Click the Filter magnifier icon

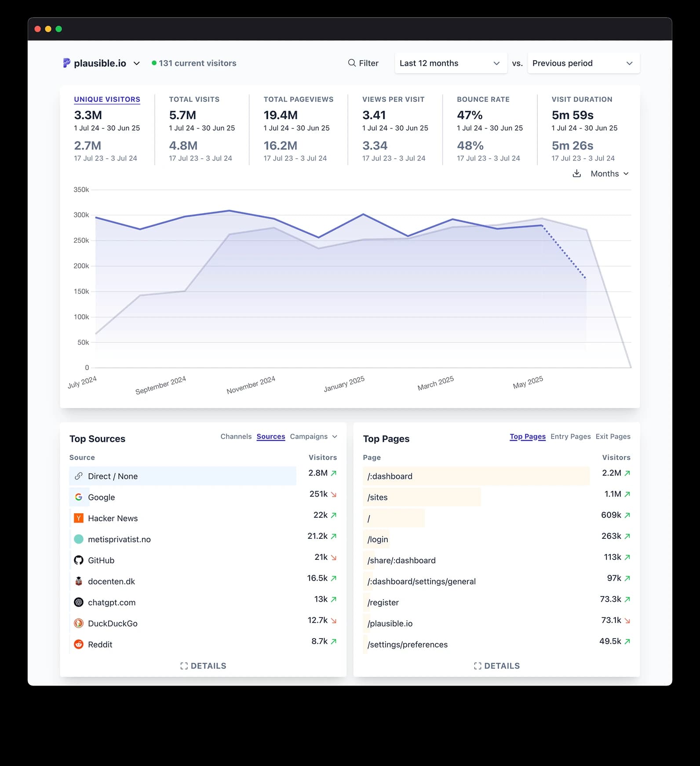pyautogui.click(x=352, y=63)
